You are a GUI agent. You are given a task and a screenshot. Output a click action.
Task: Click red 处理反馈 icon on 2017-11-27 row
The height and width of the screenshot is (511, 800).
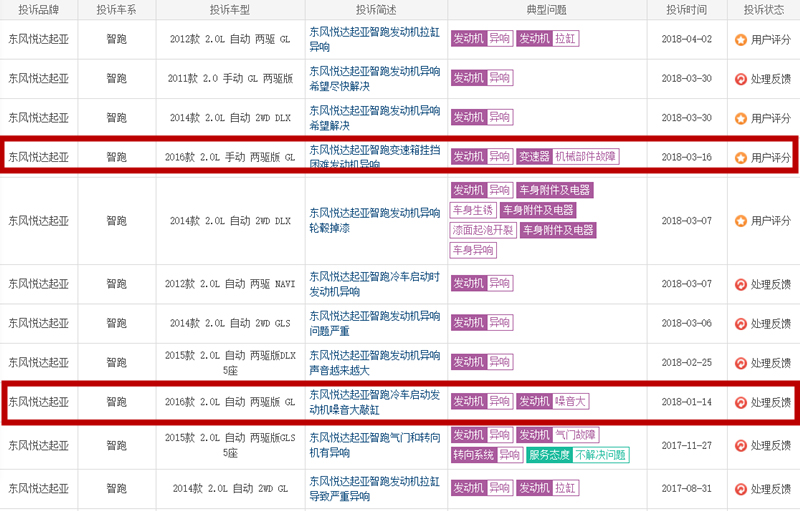740,445
